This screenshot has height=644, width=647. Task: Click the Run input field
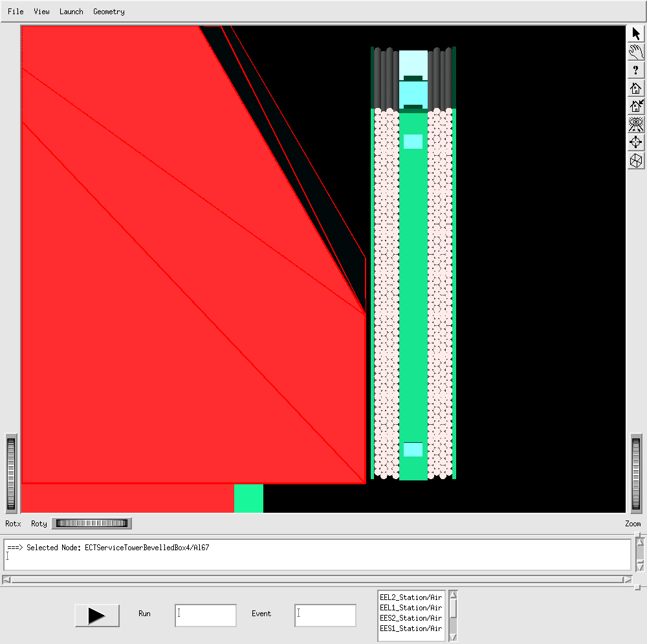coord(205,616)
